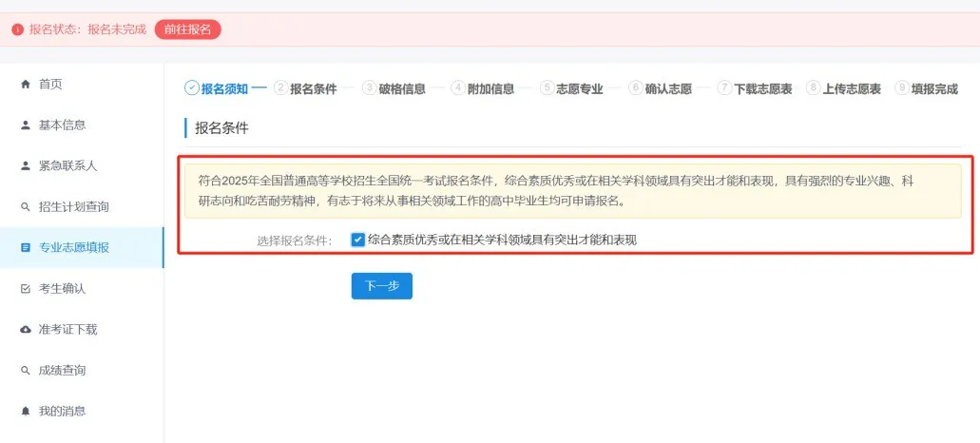Click the 附加信息 step label
Image resolution: width=980 pixels, height=443 pixels.
tap(490, 88)
